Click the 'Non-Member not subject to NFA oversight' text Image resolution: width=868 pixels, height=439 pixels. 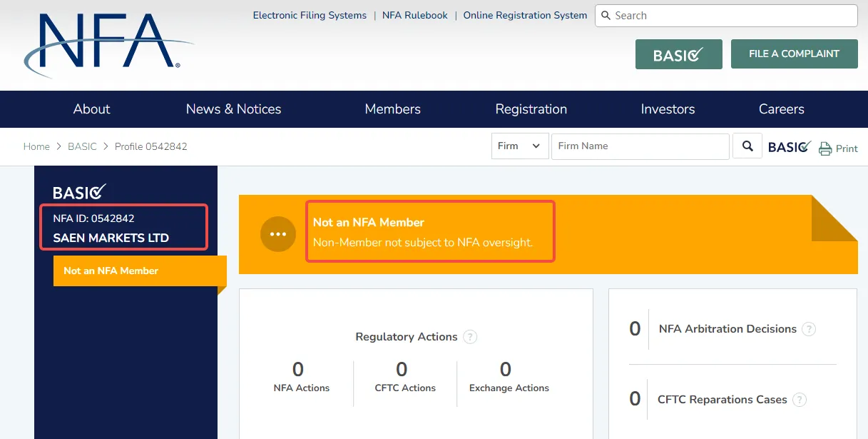tap(423, 243)
